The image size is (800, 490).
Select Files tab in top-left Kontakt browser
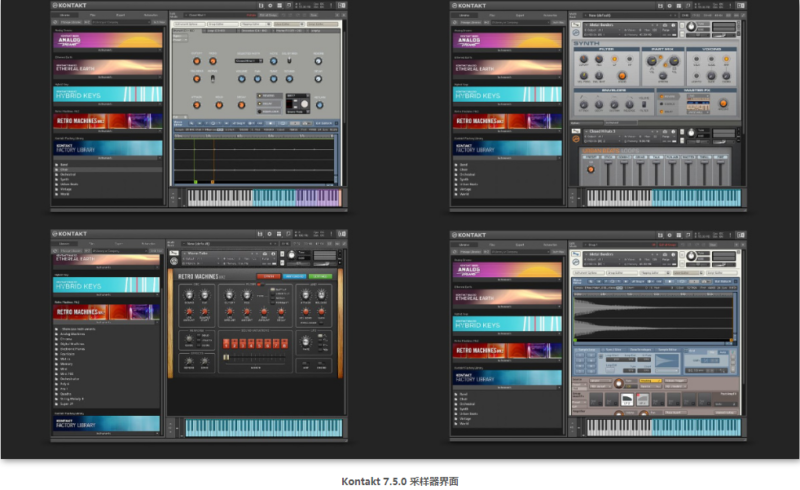[x=92, y=15]
